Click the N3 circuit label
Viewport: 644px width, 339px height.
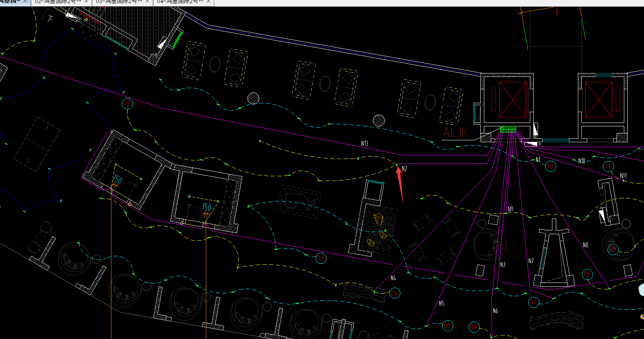tap(502, 265)
